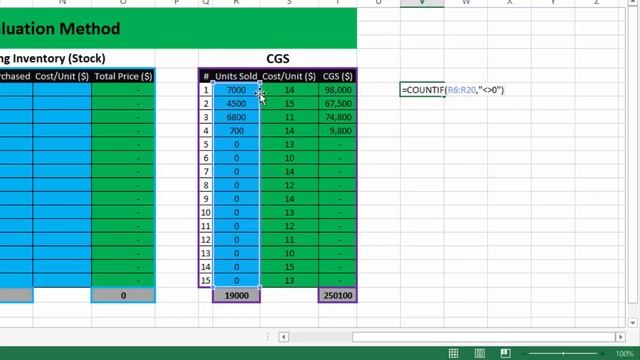Click the CGS title above table

coord(278,58)
